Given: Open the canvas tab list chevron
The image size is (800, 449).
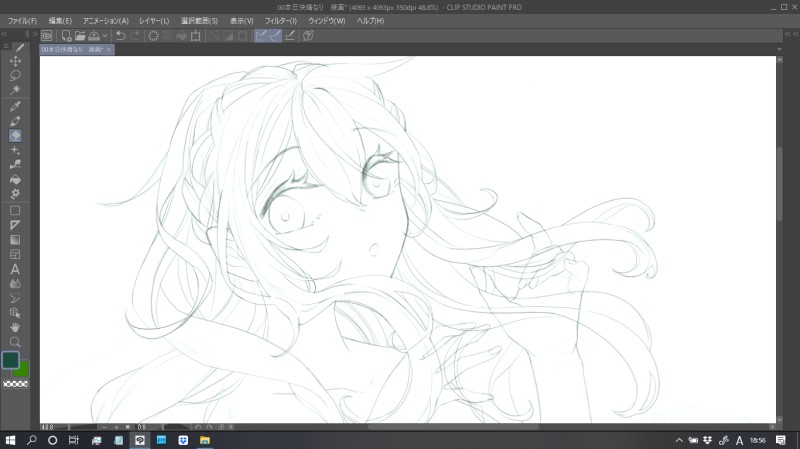Looking at the screenshot, I should (779, 49).
